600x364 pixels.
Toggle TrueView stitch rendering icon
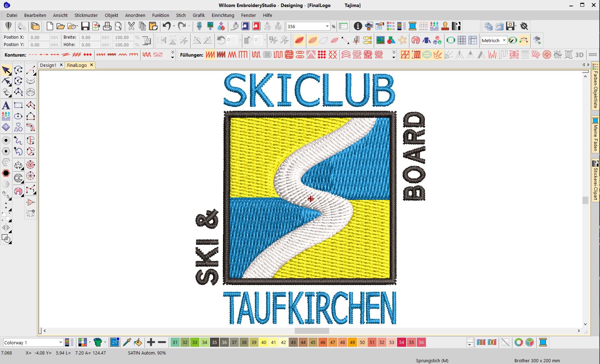point(299,40)
